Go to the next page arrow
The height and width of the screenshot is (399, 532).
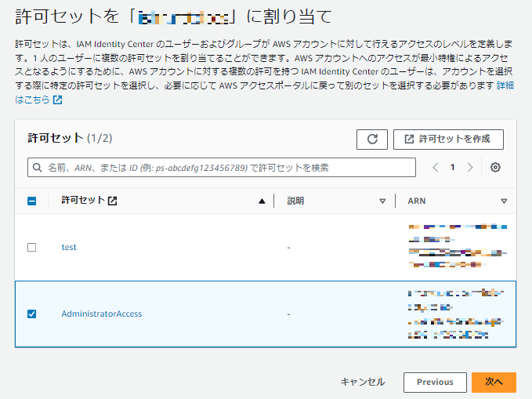[470, 168]
